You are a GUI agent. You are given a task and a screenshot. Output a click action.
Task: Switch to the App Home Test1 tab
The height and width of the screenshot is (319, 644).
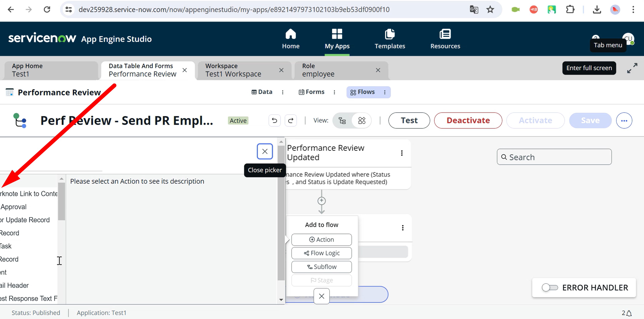[51, 70]
